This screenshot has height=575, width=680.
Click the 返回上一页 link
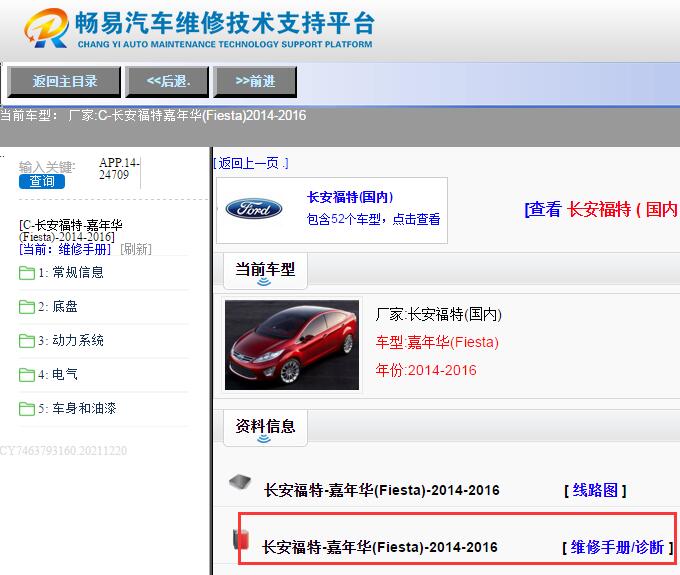251,163
